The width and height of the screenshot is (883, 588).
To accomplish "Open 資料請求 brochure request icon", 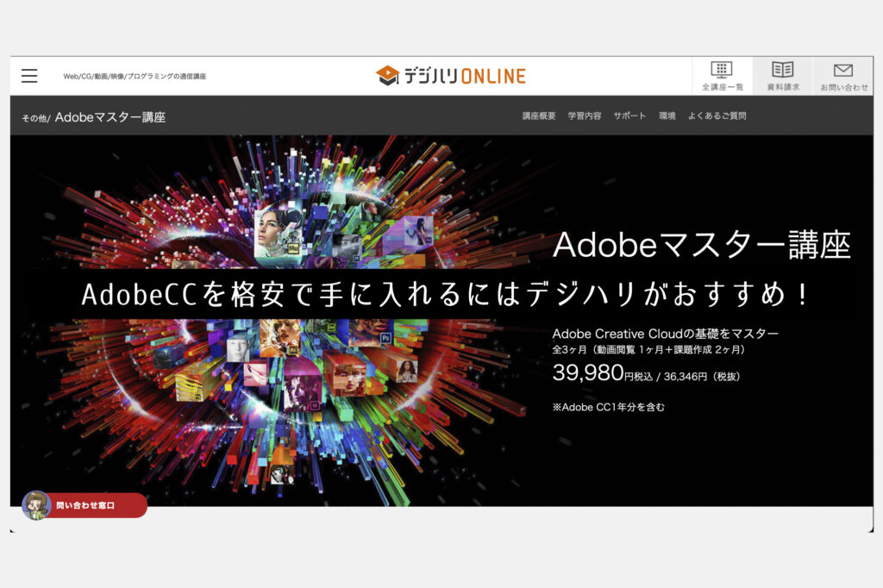I will (783, 76).
